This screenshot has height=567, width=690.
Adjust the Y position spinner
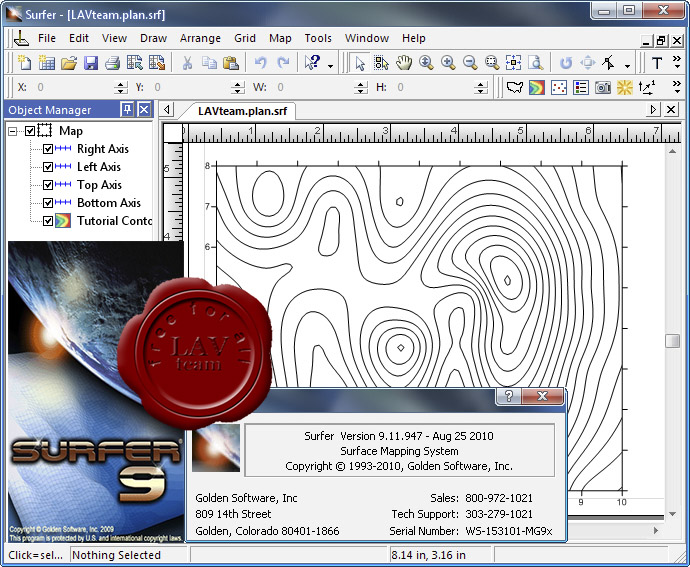(x=238, y=88)
